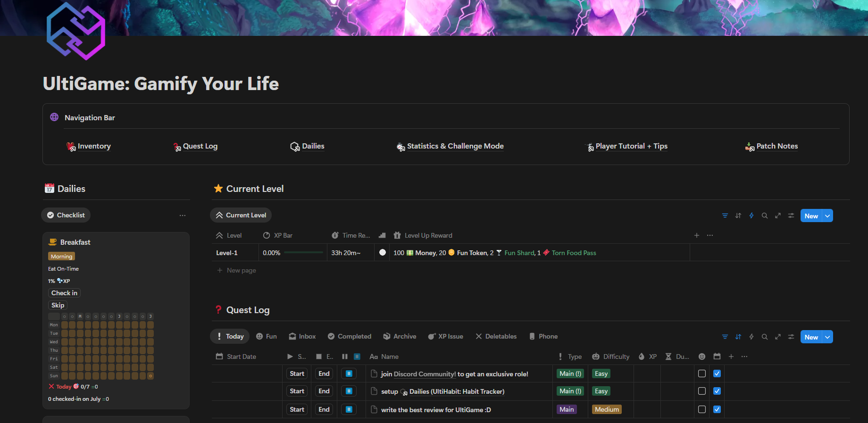Click the Level-1 XP progress bar
Viewport: 868px width, 423px height.
tap(303, 253)
